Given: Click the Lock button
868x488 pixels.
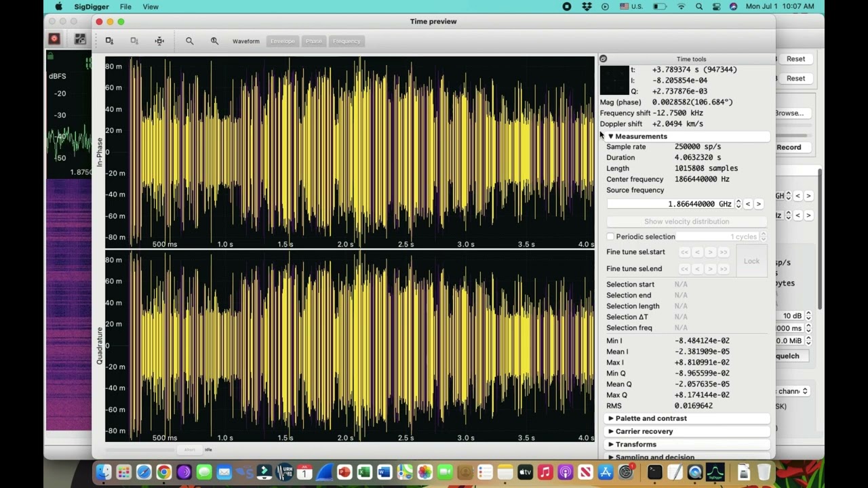Looking at the screenshot, I should pyautogui.click(x=751, y=261).
